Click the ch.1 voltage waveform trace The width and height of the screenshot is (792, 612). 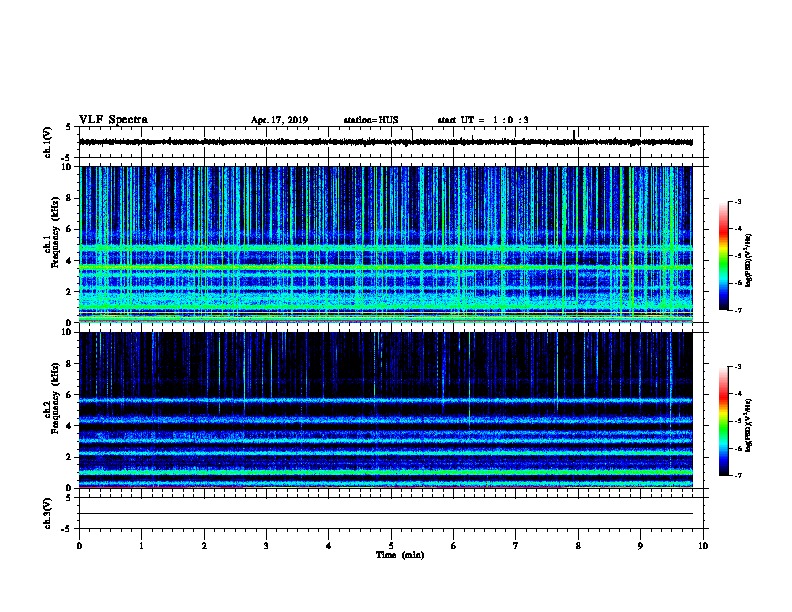(386, 142)
